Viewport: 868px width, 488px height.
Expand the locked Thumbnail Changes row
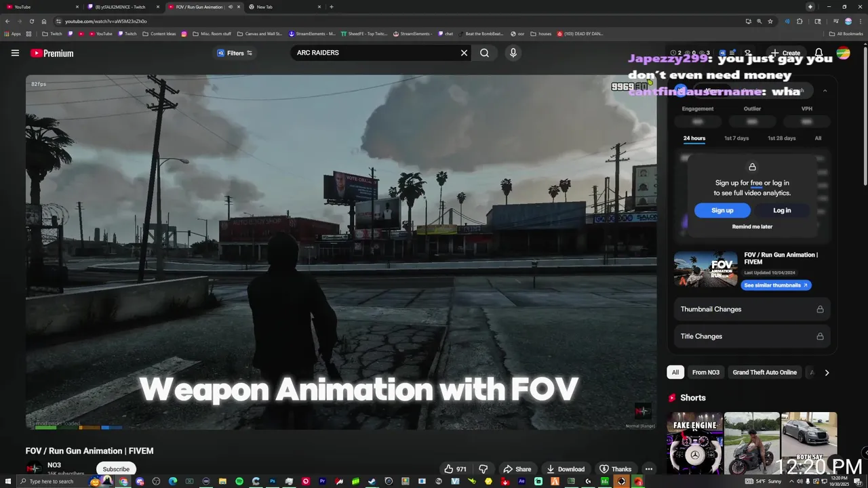(752, 309)
